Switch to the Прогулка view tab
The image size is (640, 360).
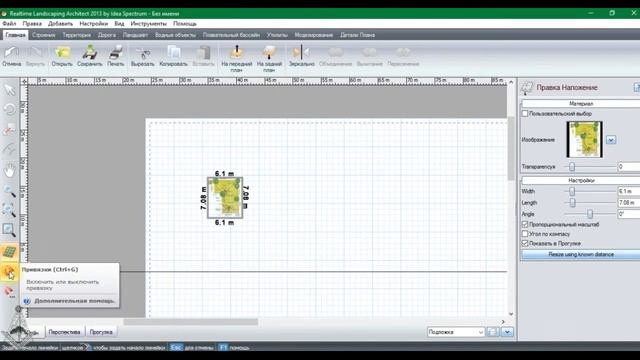tap(101, 332)
